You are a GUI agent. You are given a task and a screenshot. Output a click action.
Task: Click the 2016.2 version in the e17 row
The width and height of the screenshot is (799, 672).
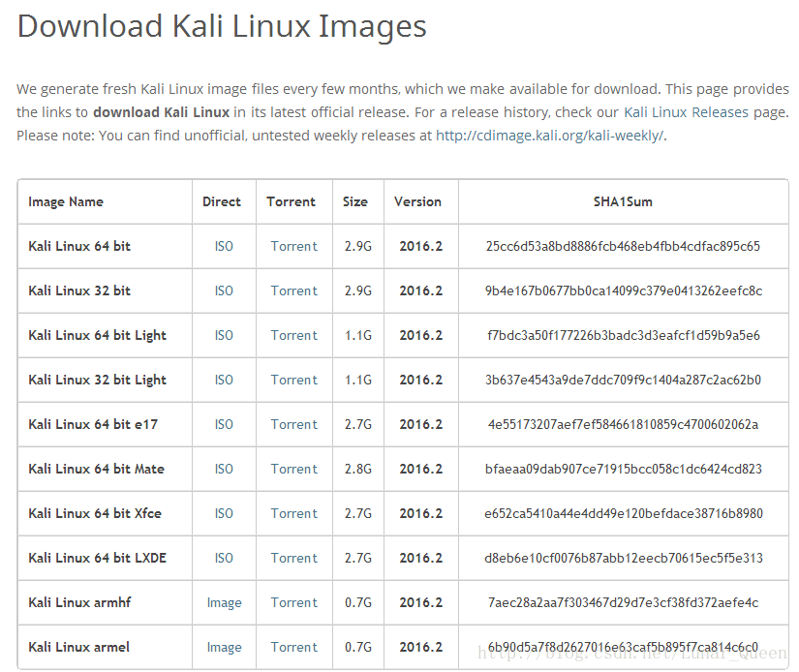(x=421, y=424)
